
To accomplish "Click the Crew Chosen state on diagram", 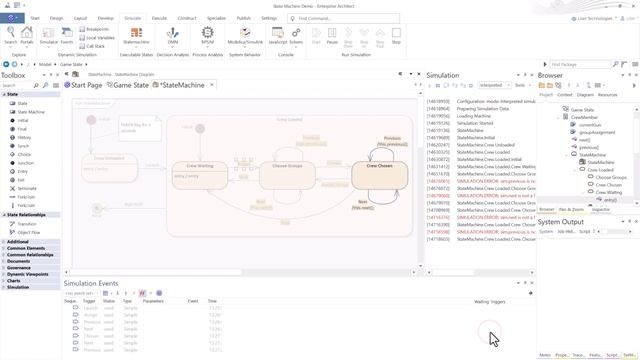I will [x=380, y=176].
